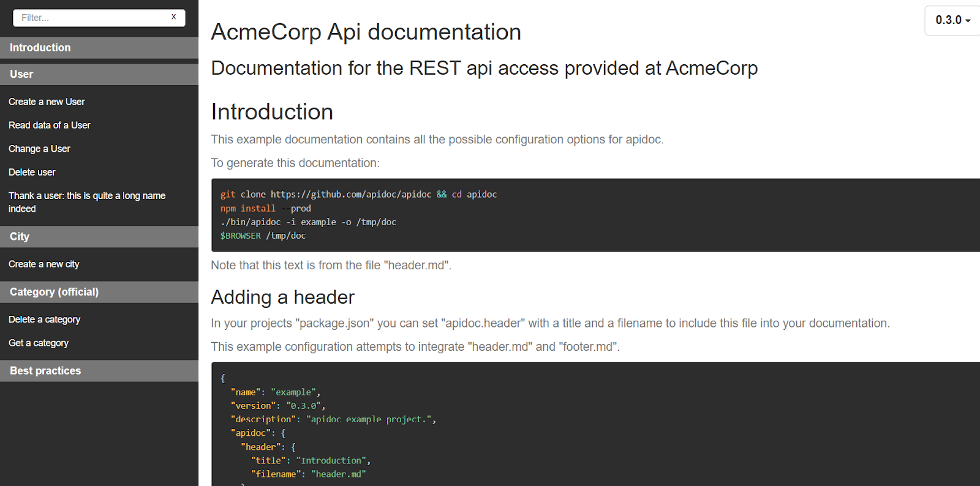Click the 'In your projects "package.json"' paragraph
The width and height of the screenshot is (980, 486).
point(551,323)
